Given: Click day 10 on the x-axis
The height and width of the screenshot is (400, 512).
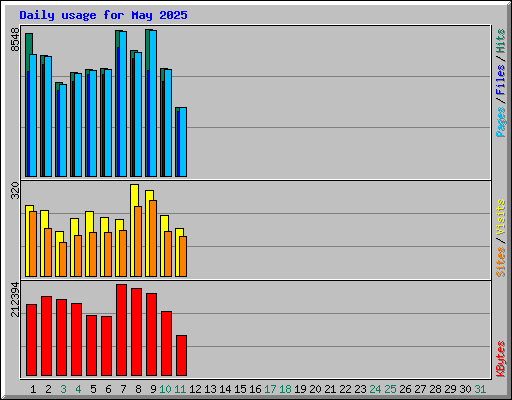Looking at the screenshot, I should click(x=165, y=389).
